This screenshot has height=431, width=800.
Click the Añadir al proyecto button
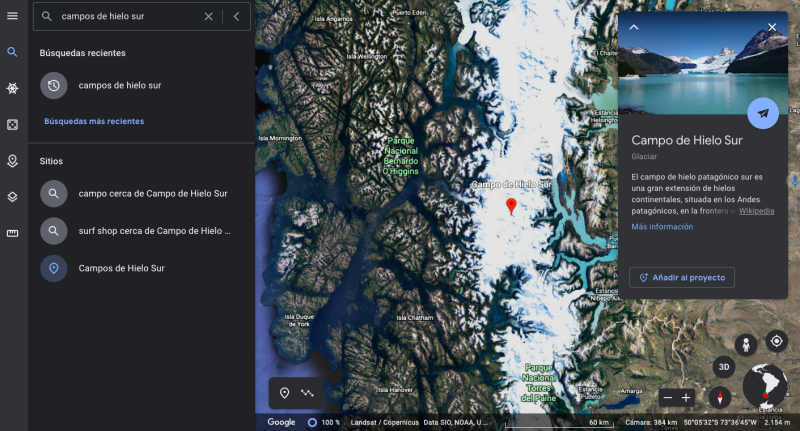click(682, 277)
